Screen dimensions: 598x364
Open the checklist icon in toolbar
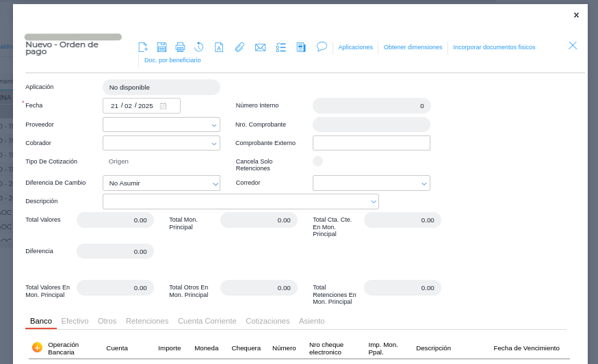(281, 47)
